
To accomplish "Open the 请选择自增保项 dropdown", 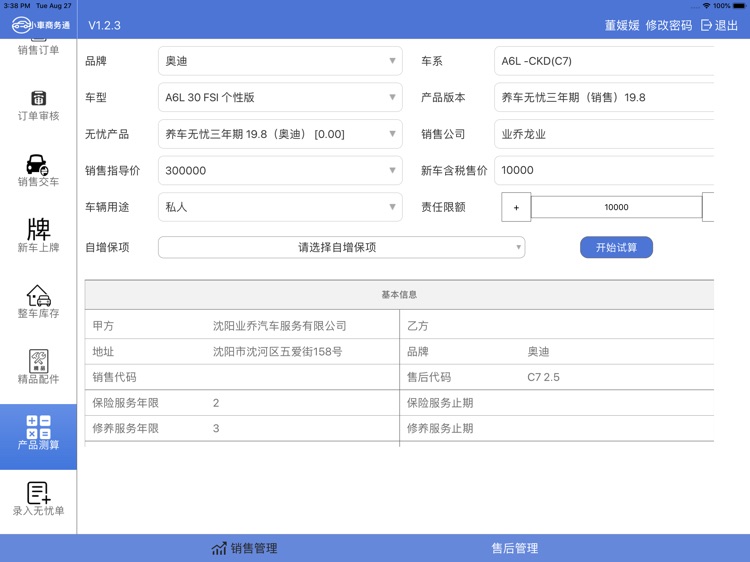I will pyautogui.click(x=342, y=247).
